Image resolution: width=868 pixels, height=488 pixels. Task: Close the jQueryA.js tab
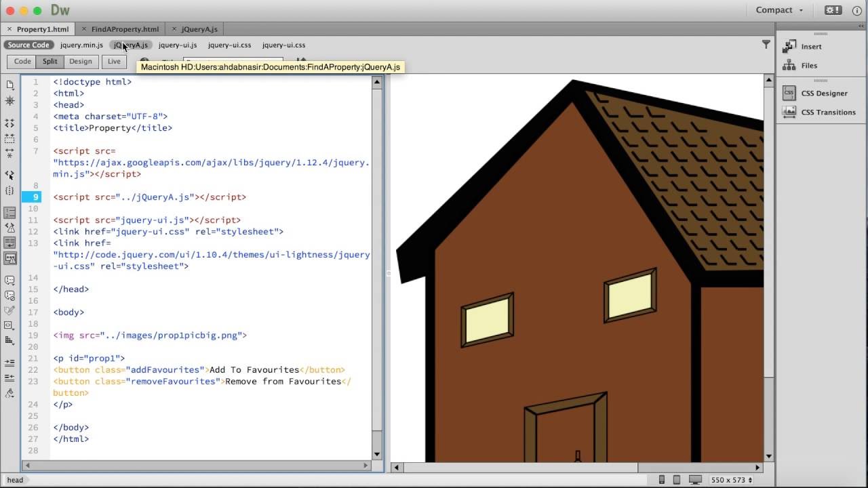[x=174, y=29]
